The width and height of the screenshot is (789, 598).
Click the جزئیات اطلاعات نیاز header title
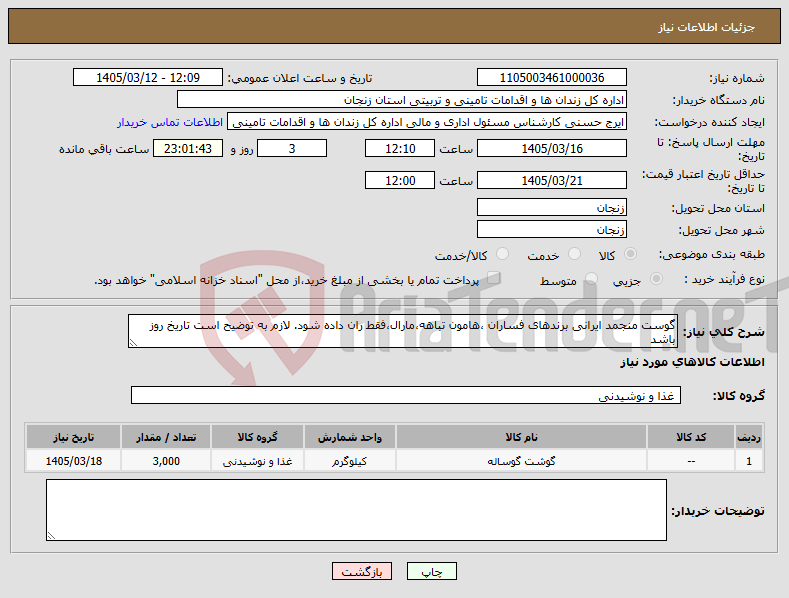coord(706,27)
